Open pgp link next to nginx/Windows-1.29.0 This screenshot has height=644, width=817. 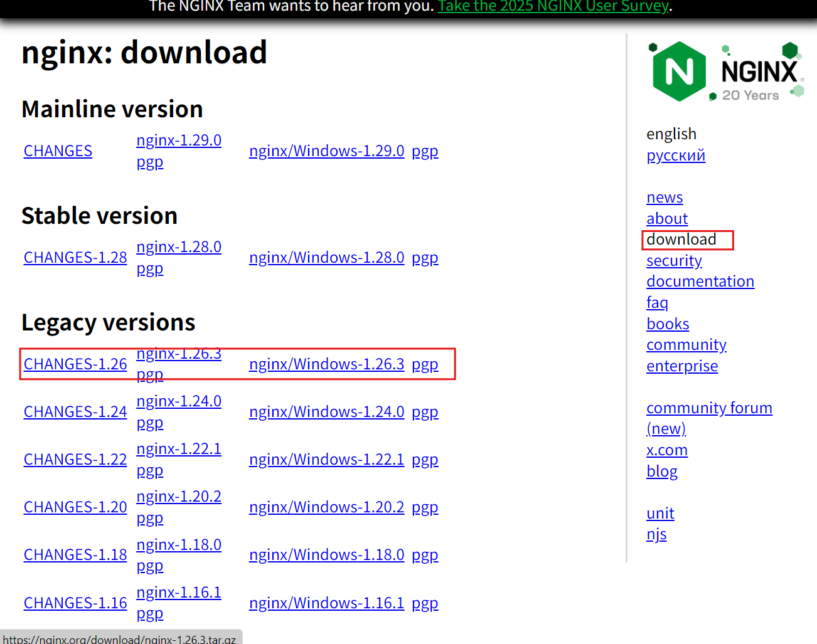tap(425, 151)
